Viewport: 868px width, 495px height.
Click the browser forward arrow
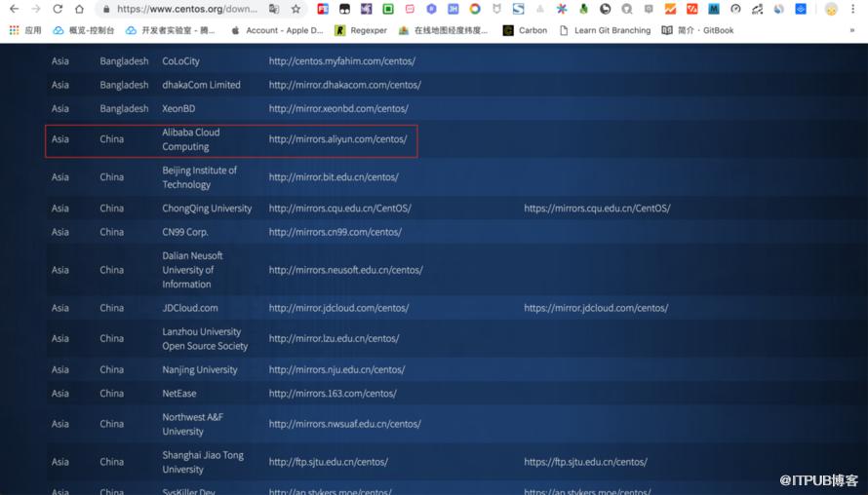pyautogui.click(x=36, y=9)
